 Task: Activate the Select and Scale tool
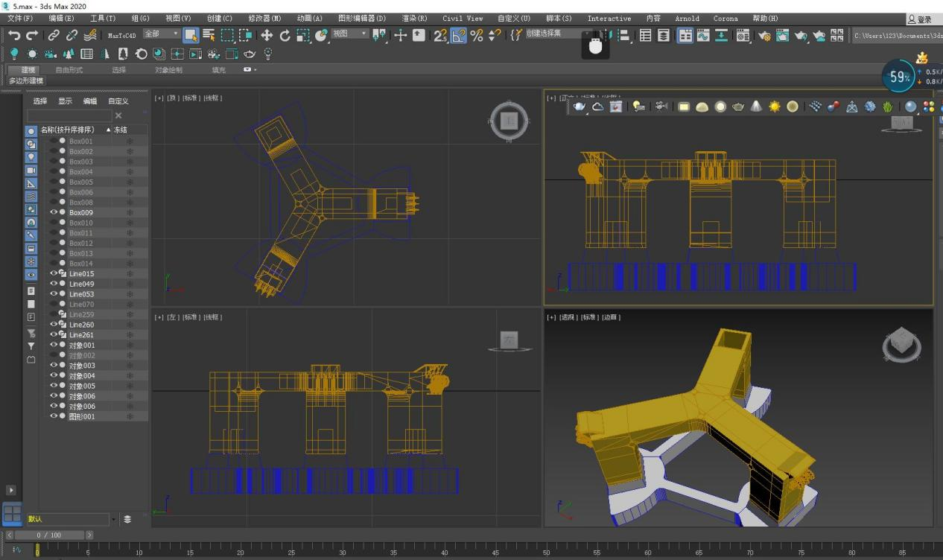pyautogui.click(x=303, y=35)
